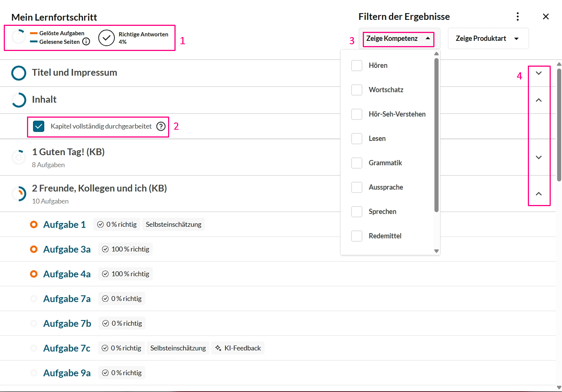This screenshot has height=392, width=562.
Task: Click the progress ring beside 2 Freunde, Kollegen und ich
Action: point(19,194)
